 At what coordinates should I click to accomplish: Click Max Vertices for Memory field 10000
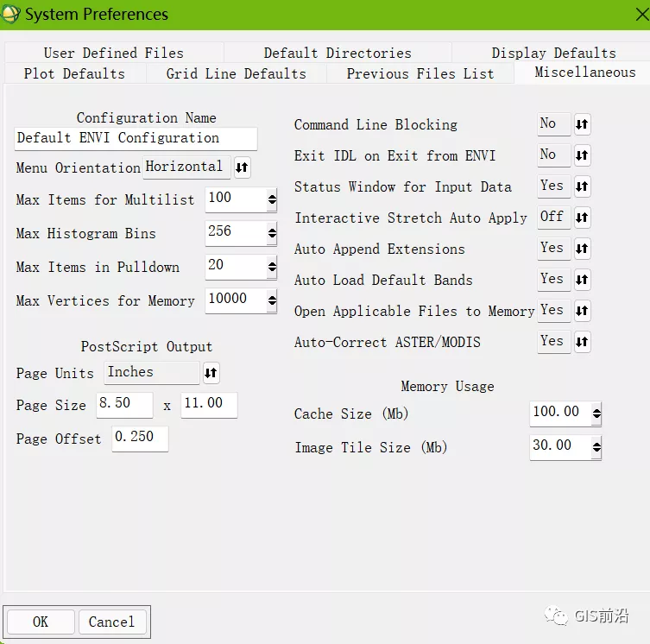(x=237, y=300)
